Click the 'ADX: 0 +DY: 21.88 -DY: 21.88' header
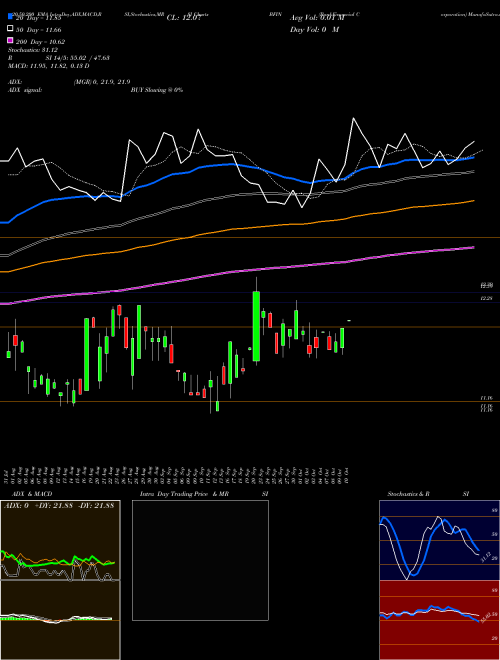The height and width of the screenshot is (660, 500). coord(59,505)
